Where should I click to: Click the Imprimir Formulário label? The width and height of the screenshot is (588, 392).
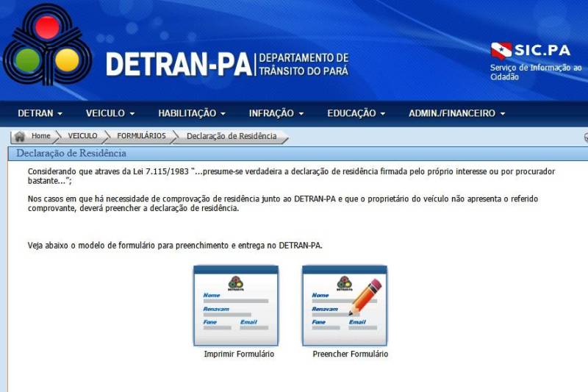239,354
